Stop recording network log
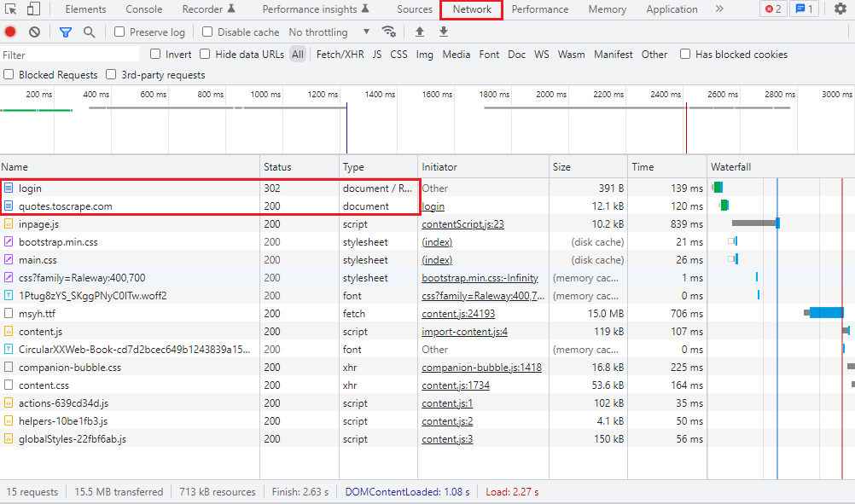The height and width of the screenshot is (504, 855). coord(10,32)
